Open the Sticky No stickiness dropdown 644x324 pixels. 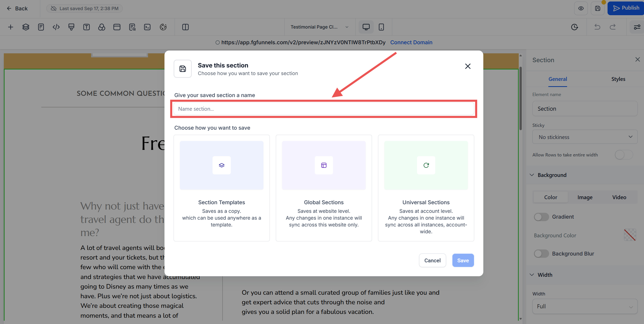pos(585,137)
